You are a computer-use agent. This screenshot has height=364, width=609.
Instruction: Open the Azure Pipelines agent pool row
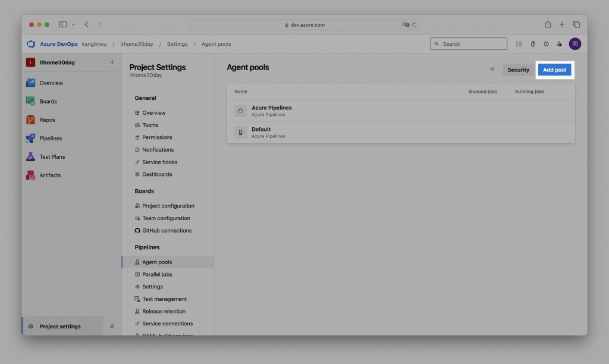coord(400,111)
